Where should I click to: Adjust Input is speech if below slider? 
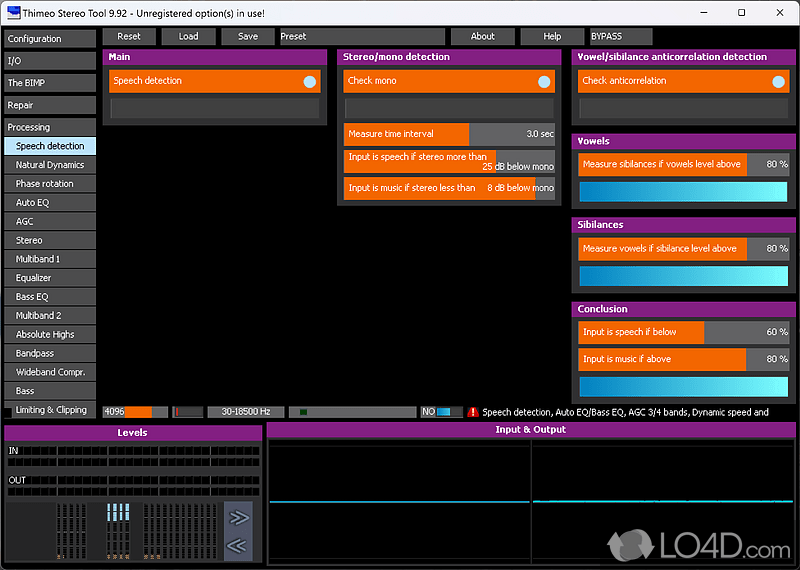[684, 332]
